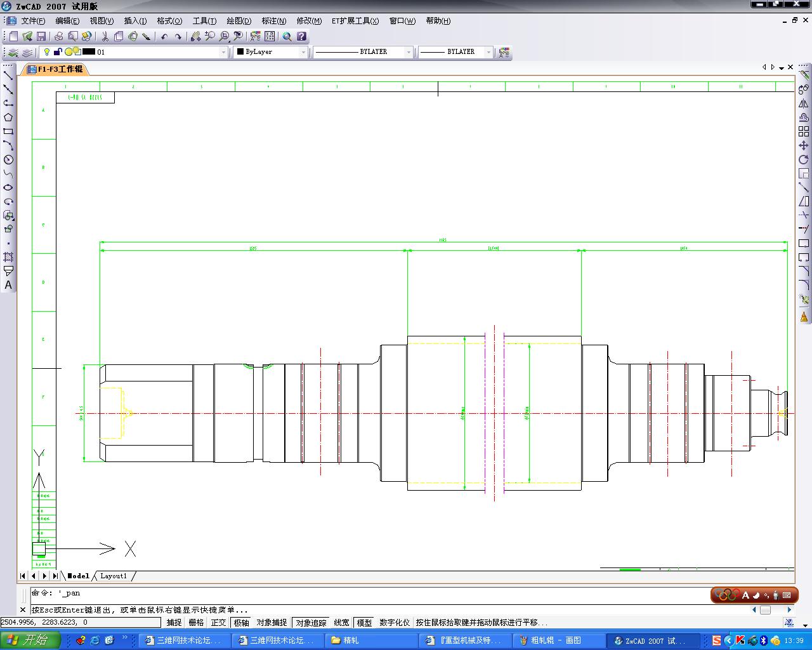Switch to 『重型机械及特... taskbar window
Image resolution: width=812 pixels, height=650 pixels.
coord(464,640)
